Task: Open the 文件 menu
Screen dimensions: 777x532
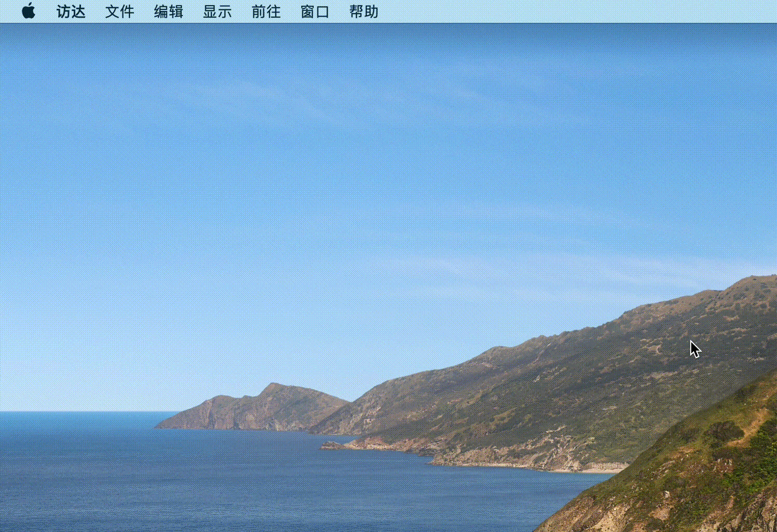Action: [x=120, y=11]
